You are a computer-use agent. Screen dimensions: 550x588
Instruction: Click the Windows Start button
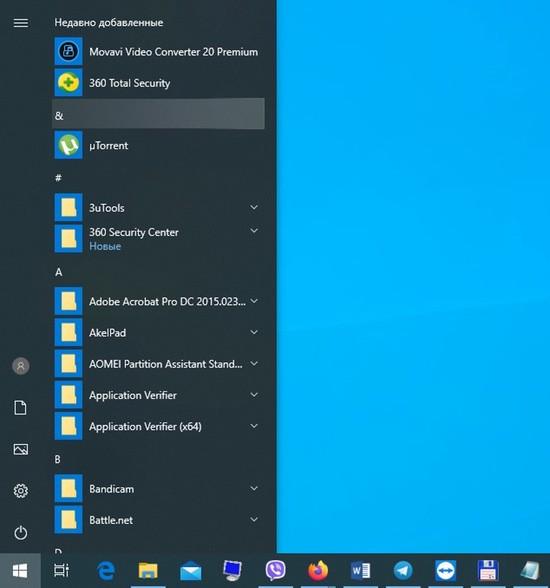(x=20, y=571)
